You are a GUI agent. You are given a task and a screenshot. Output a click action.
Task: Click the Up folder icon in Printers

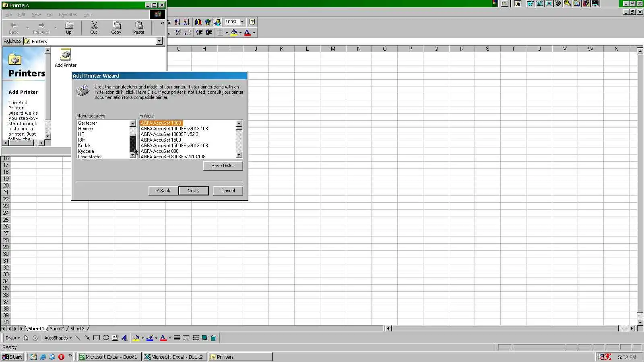click(69, 28)
